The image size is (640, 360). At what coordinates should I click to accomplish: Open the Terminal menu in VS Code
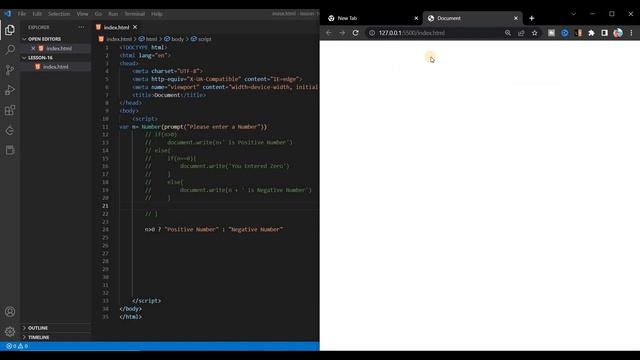(x=135, y=14)
